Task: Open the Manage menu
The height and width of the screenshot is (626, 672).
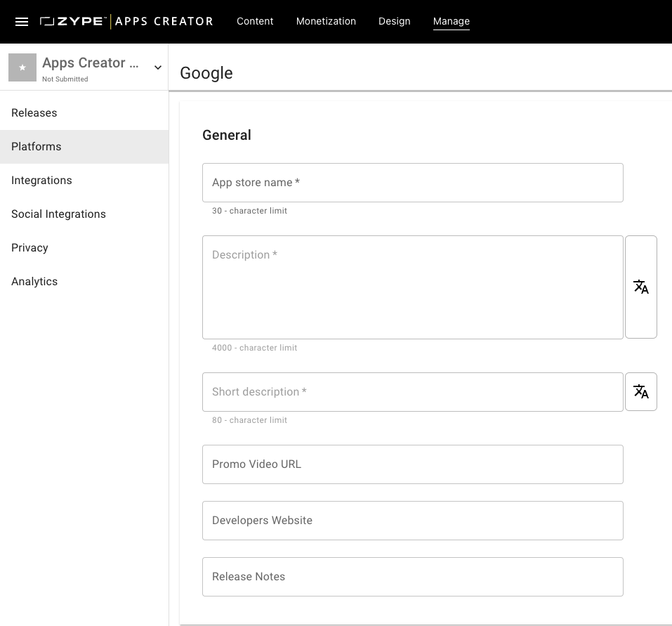Action: [x=452, y=22]
